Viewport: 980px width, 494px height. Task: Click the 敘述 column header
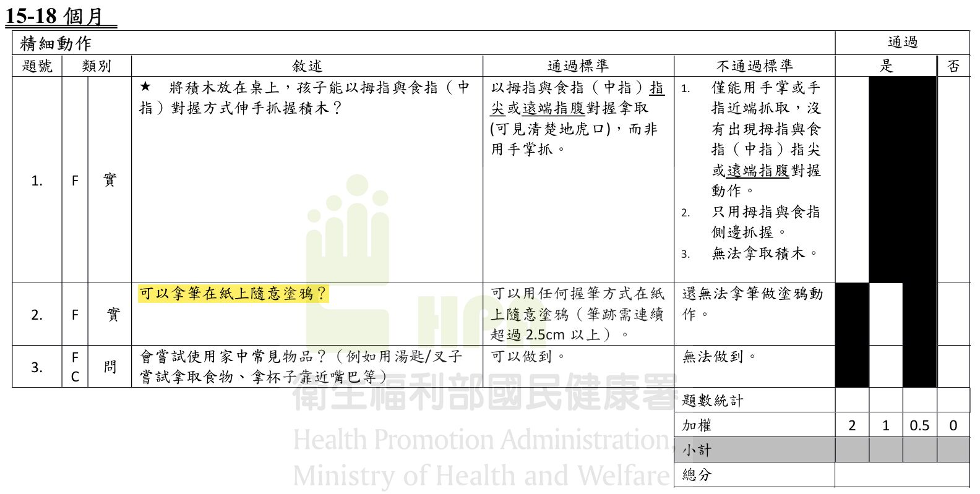coord(307,66)
